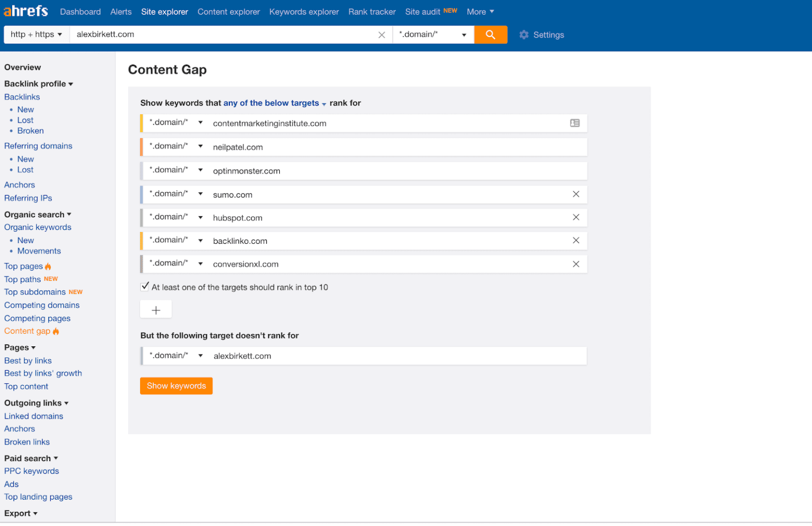Click the ahrefs logo
The image size is (812, 526).
click(25, 11)
